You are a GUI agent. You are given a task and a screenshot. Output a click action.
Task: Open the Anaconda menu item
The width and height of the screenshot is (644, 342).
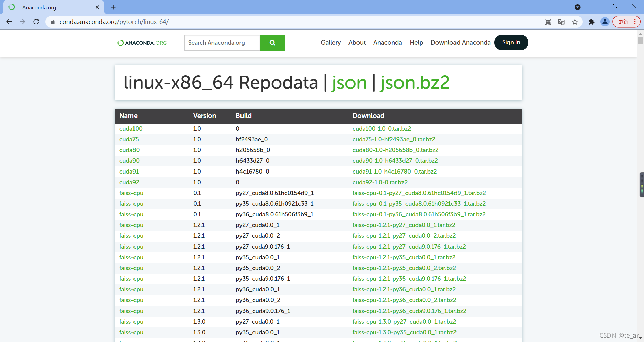[387, 42]
